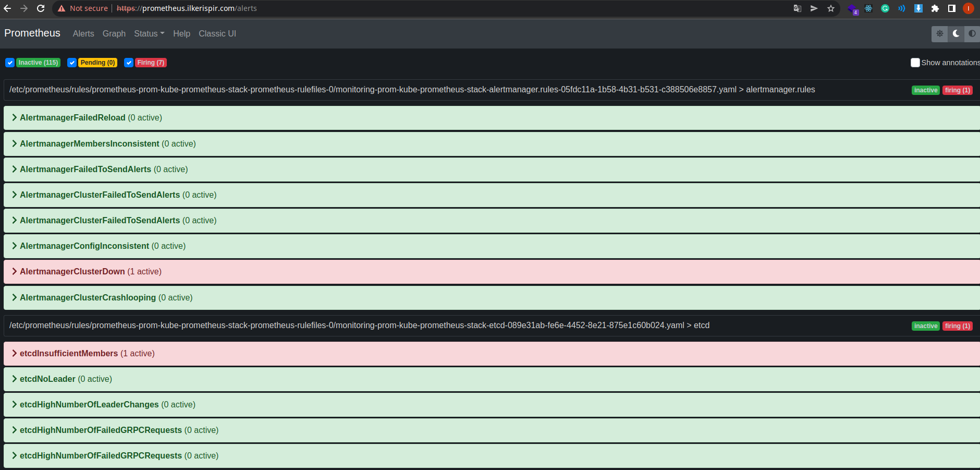Click the inactive badge on etcd group
This screenshot has width=980, height=470.
coord(926,326)
